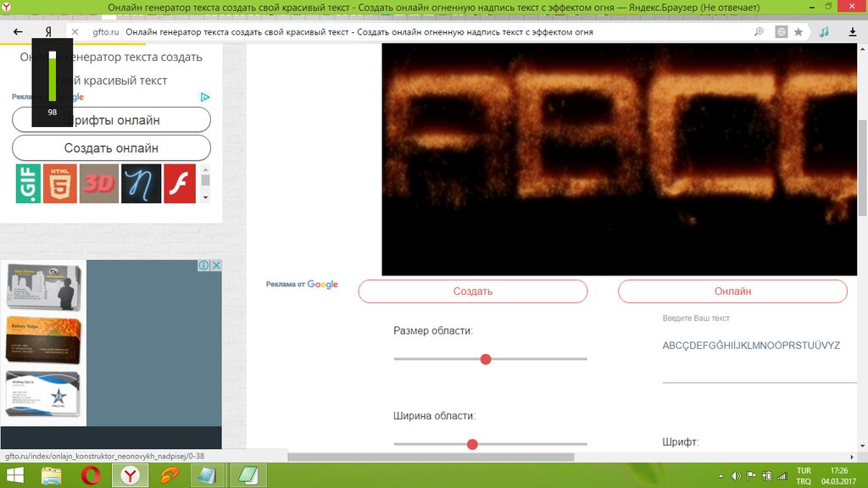The width and height of the screenshot is (868, 488).
Task: Click the fire text preview canvas
Action: pyautogui.click(x=619, y=159)
